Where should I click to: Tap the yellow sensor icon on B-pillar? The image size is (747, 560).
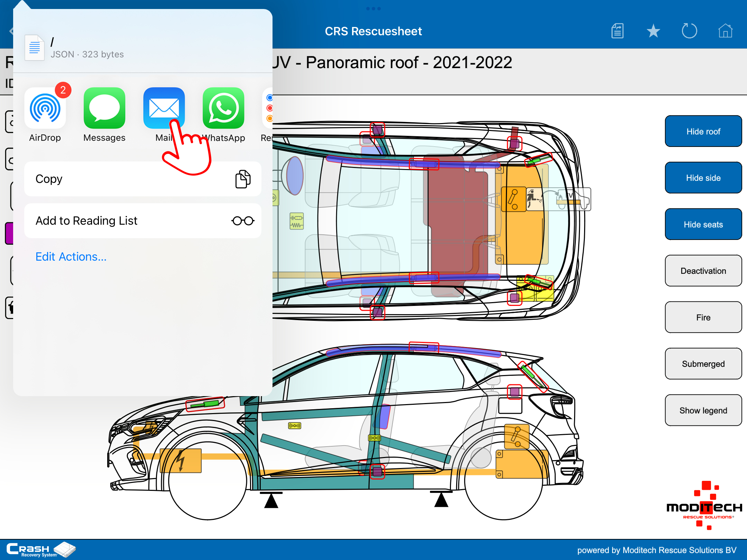pyautogui.click(x=374, y=438)
